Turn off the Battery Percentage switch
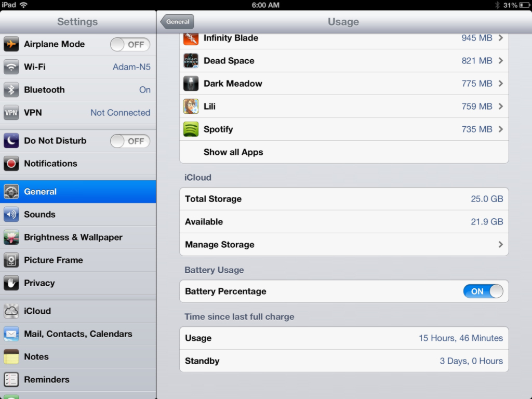 (x=483, y=291)
